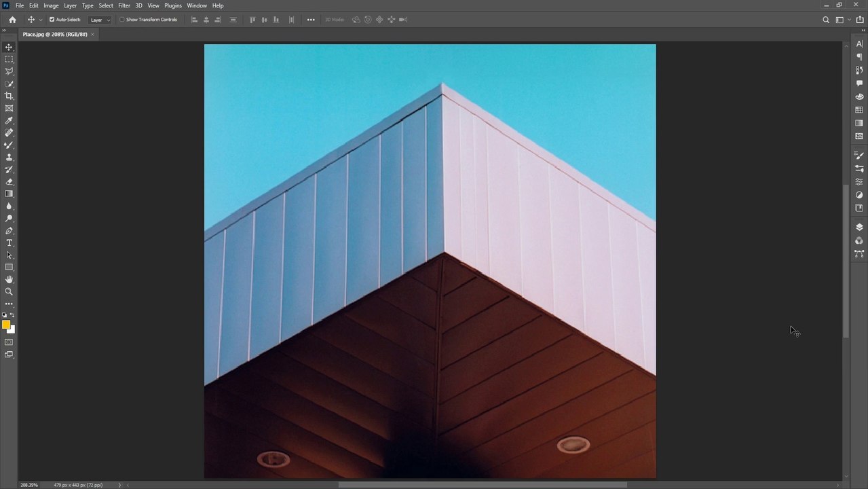The width and height of the screenshot is (868, 489).
Task: Open the Image menu
Action: (x=51, y=5)
